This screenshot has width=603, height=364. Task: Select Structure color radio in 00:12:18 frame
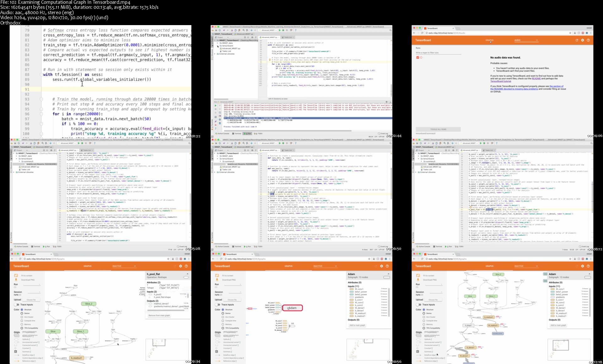(424, 310)
